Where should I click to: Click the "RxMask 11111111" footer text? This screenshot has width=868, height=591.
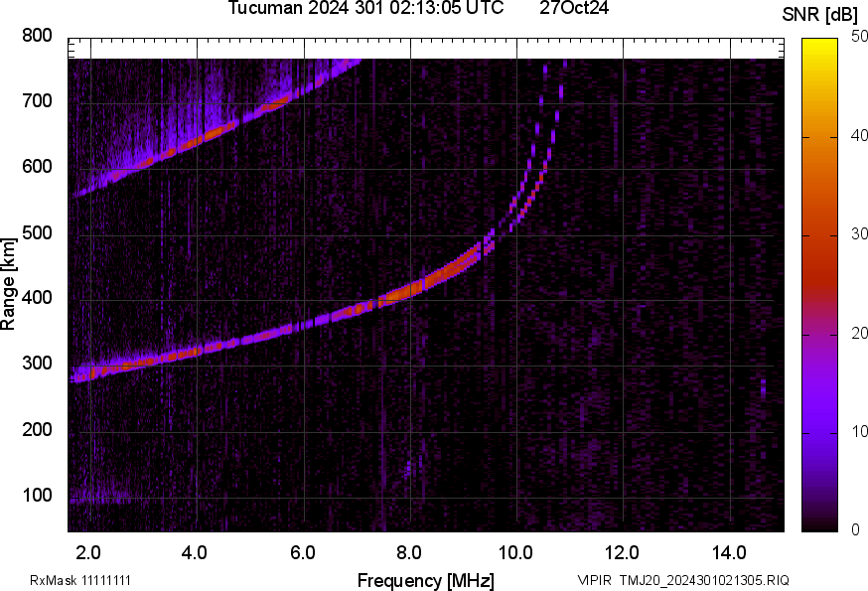(80, 581)
